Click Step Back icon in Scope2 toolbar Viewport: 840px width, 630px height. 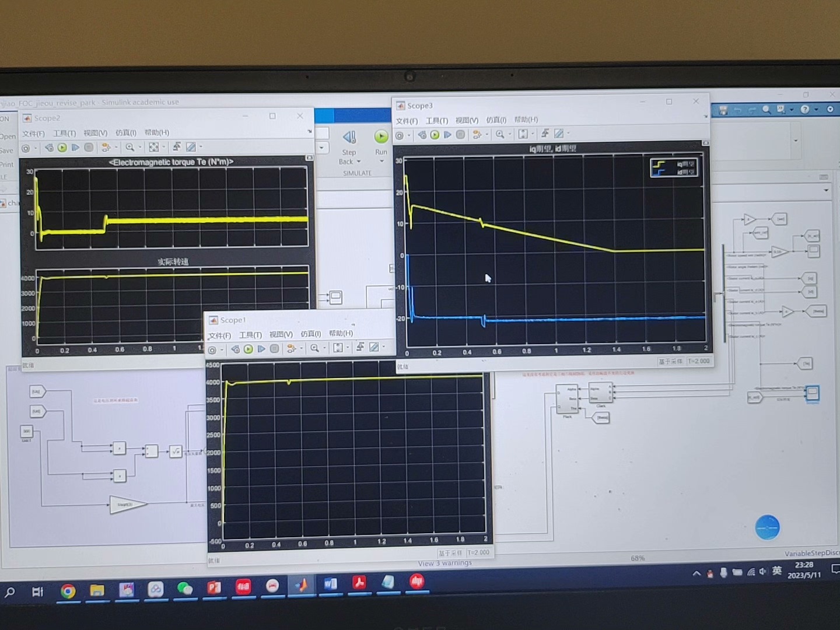coord(49,148)
